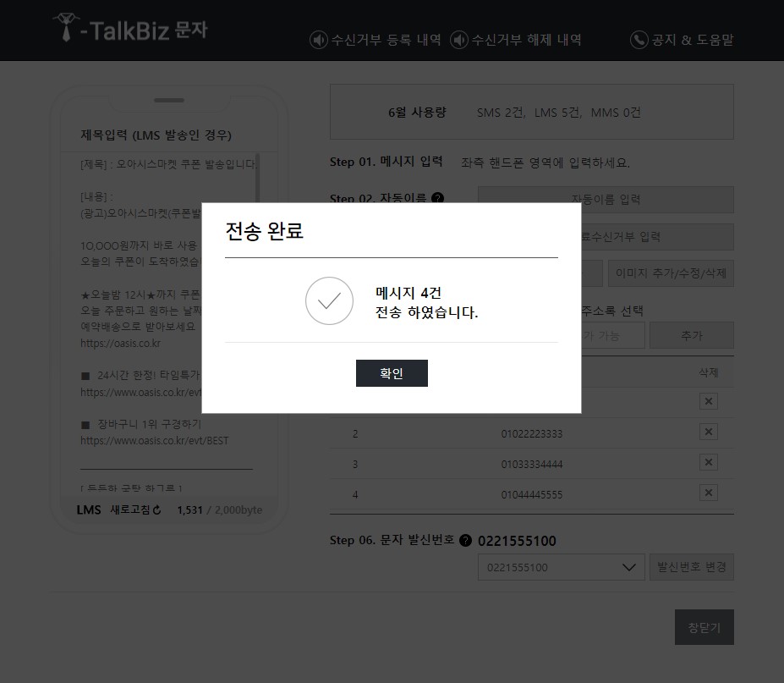Delete the first recipient row
This screenshot has width=784, height=683.
pyautogui.click(x=709, y=401)
